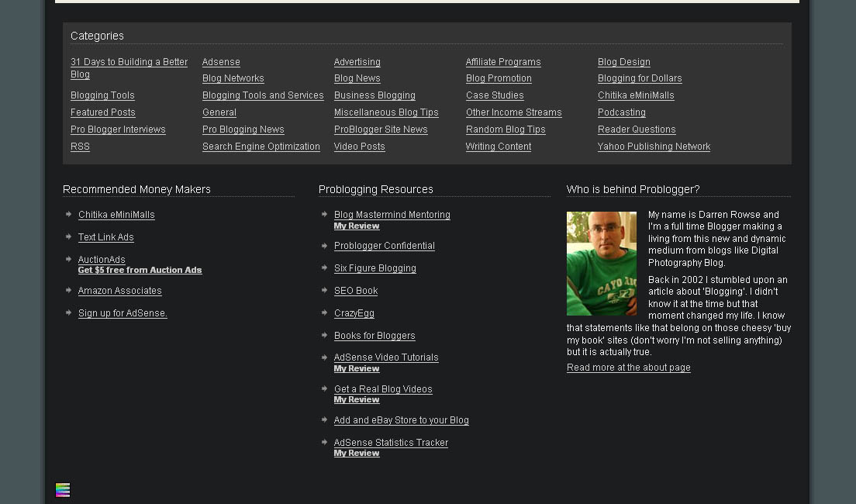The width and height of the screenshot is (856, 504).
Task: Click Darren Rowse's profile photo
Action: tap(601, 264)
